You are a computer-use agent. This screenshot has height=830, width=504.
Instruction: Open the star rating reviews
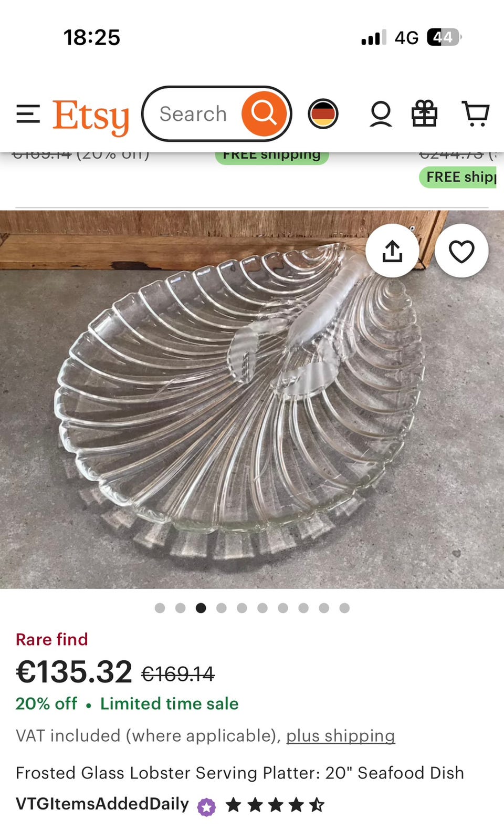click(x=275, y=804)
